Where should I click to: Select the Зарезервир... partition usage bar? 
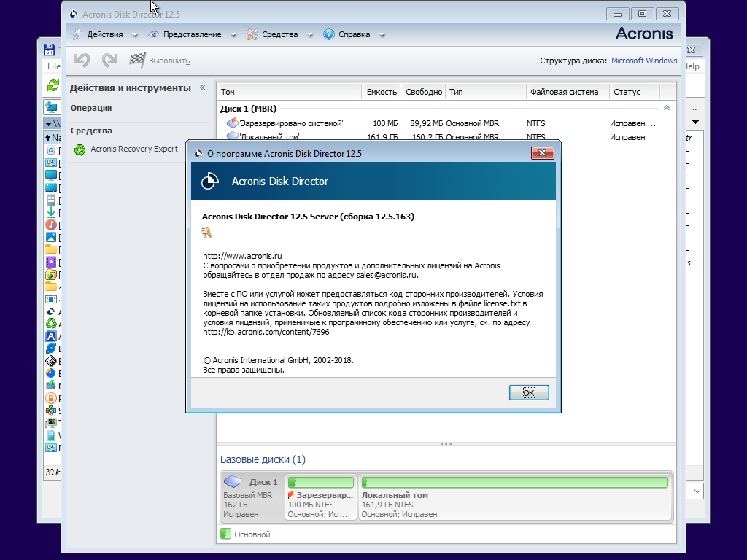click(x=321, y=483)
